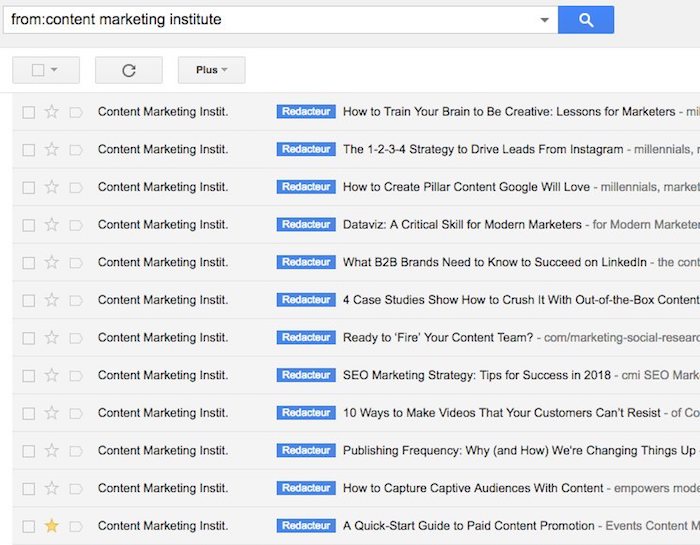Open 'How to Capture Captive Audiences With Content' email
The width and height of the screenshot is (700, 545).
coord(473,488)
